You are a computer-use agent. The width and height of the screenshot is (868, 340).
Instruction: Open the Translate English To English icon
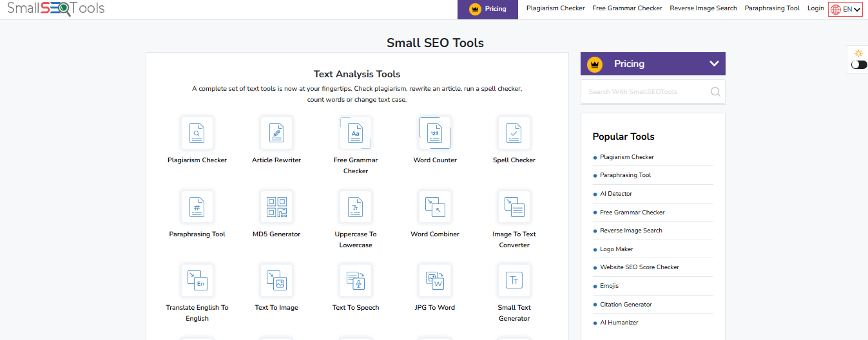197,280
